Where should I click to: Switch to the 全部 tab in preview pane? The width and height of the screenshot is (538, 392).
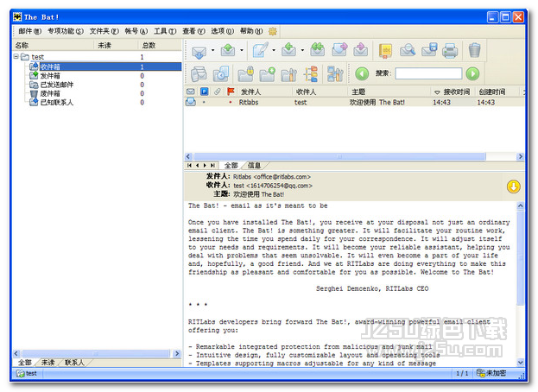pos(231,166)
